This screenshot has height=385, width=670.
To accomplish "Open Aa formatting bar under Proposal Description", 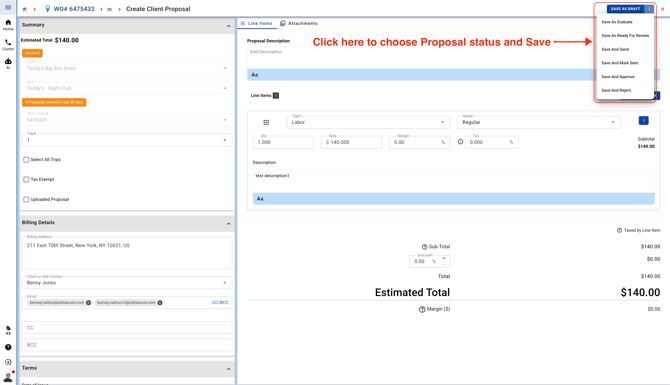I will (255, 75).
